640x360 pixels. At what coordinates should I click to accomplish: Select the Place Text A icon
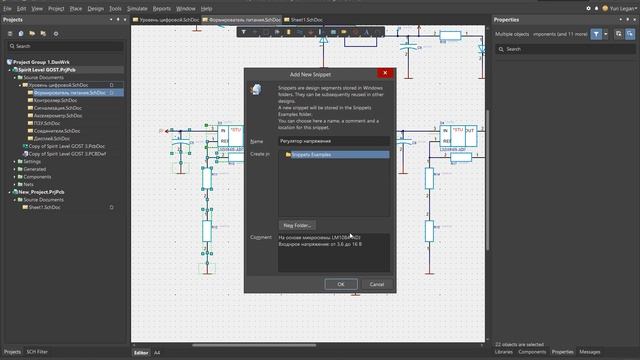tap(367, 32)
